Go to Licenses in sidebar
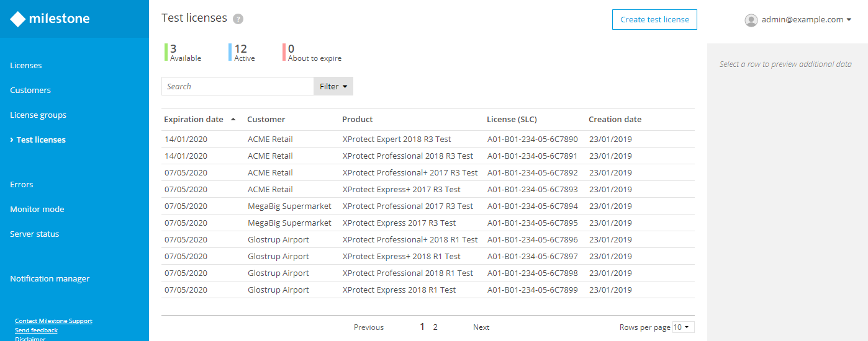Image resolution: width=868 pixels, height=341 pixels. [26, 65]
